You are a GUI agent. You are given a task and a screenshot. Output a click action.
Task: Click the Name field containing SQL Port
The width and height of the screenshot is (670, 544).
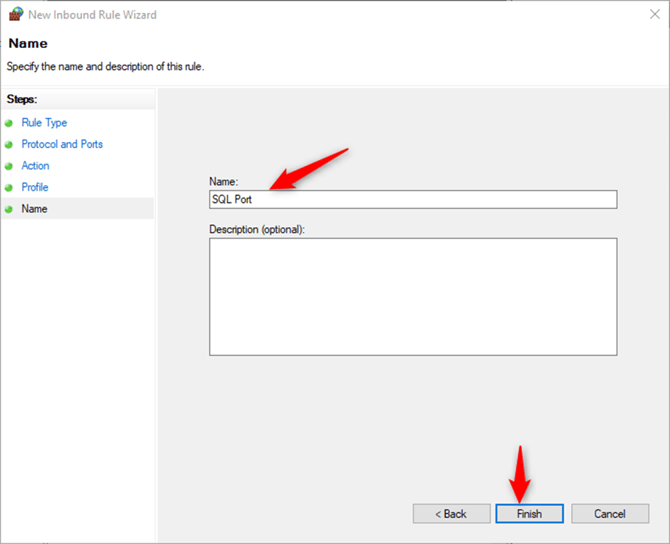[412, 199]
